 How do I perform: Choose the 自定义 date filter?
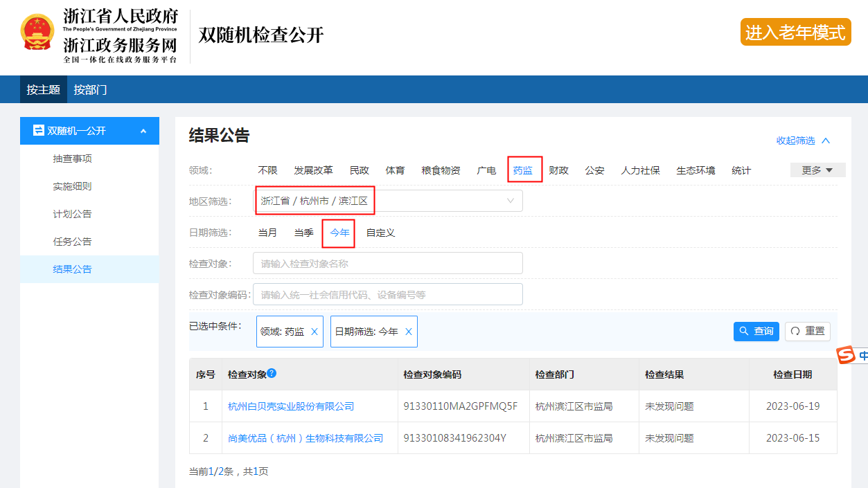(380, 233)
